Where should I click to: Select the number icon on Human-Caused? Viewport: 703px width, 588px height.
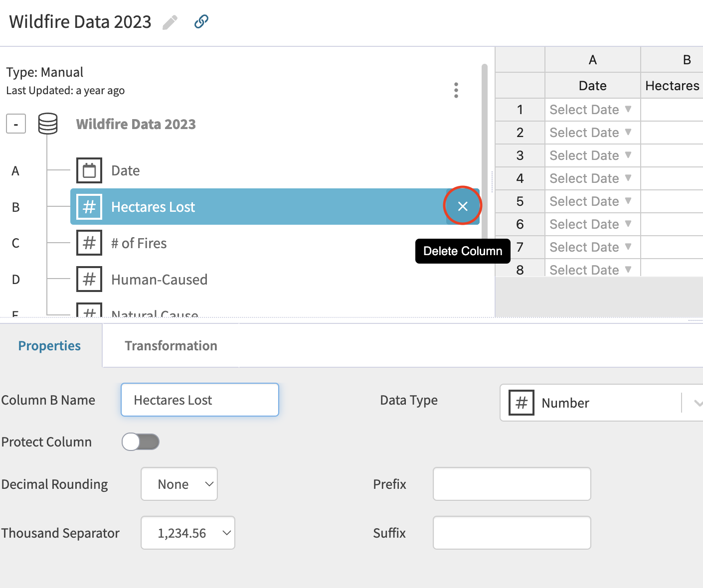(x=89, y=279)
